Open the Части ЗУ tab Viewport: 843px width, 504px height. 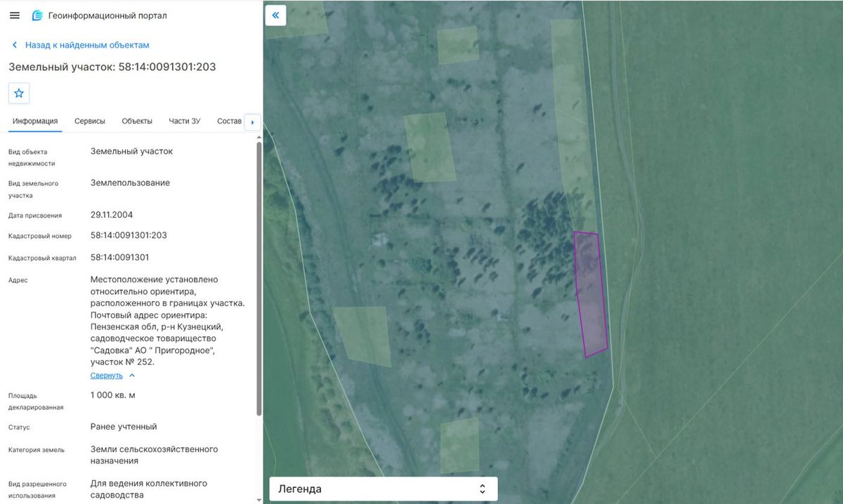click(185, 121)
